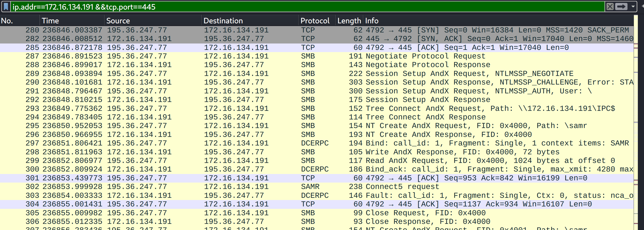Select packet 297 DCERPC Bind SAMR
The width and height of the screenshot is (644, 230).
point(317,143)
